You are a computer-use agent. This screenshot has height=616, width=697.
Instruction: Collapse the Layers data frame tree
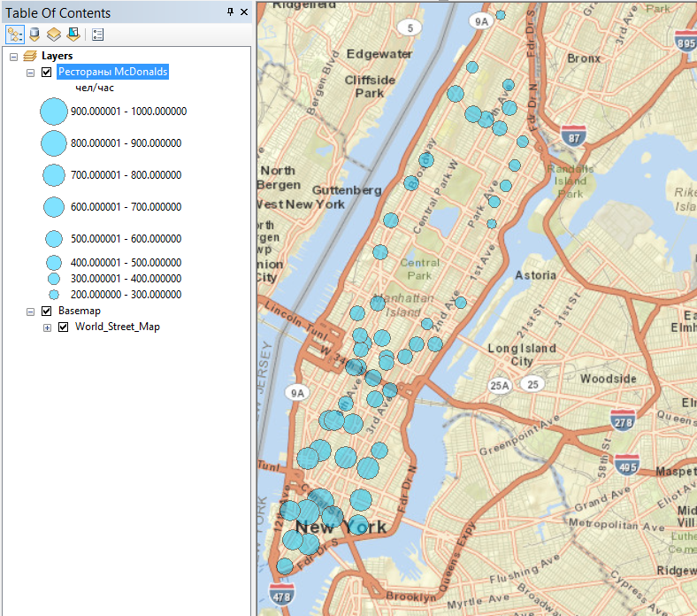pyautogui.click(x=13, y=56)
